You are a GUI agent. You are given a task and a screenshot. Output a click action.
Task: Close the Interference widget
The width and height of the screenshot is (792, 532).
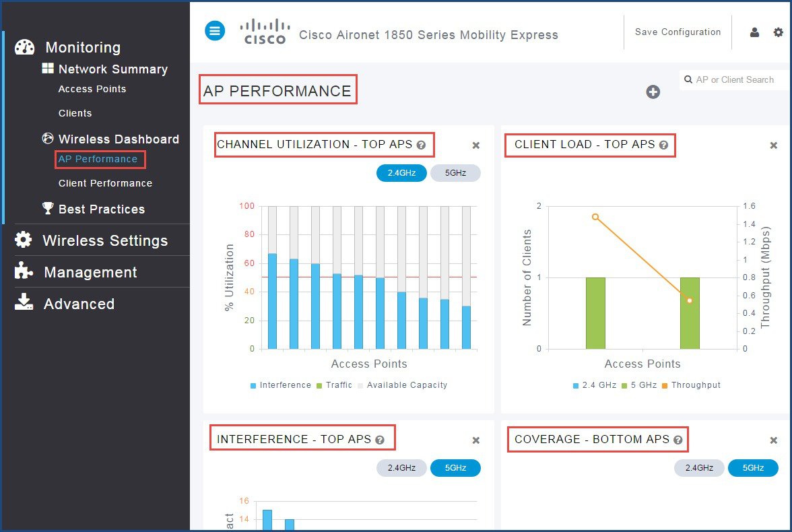pyautogui.click(x=475, y=440)
